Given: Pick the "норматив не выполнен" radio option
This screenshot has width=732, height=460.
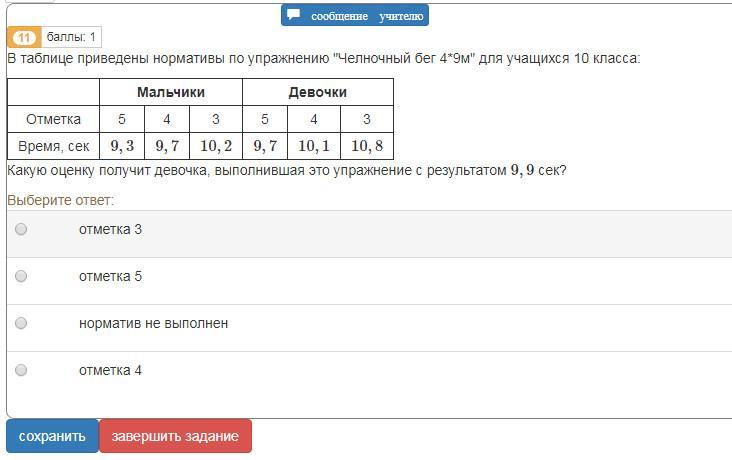Looking at the screenshot, I should (x=21, y=323).
